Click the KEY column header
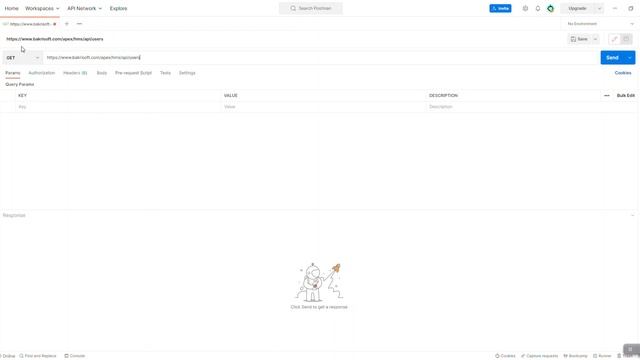Viewport: 640px width, 360px height. coord(22,96)
